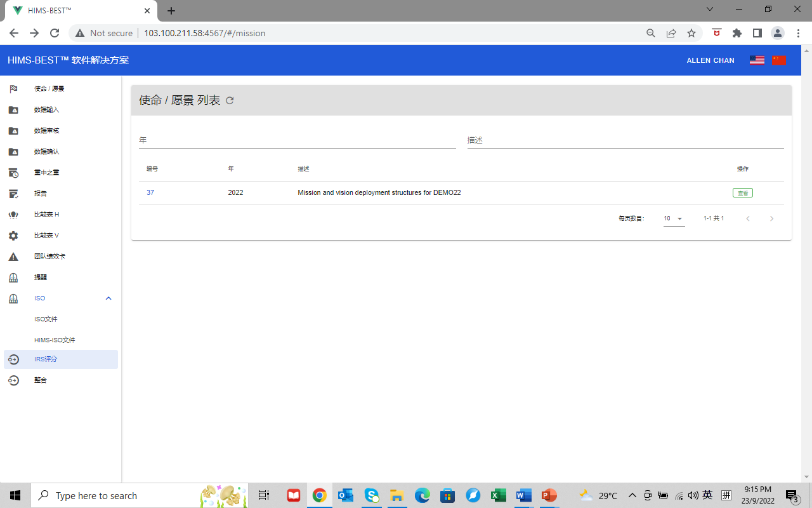812x508 pixels.
Task: Open 数据输入 folder icon in sidebar
Action: pos(13,110)
